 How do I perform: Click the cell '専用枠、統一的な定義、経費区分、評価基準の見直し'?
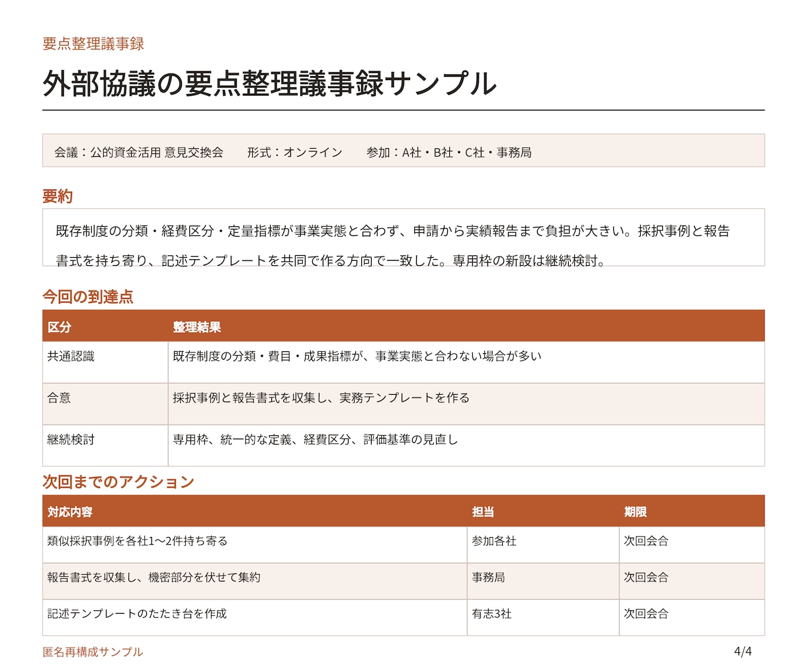pyautogui.click(x=466, y=445)
